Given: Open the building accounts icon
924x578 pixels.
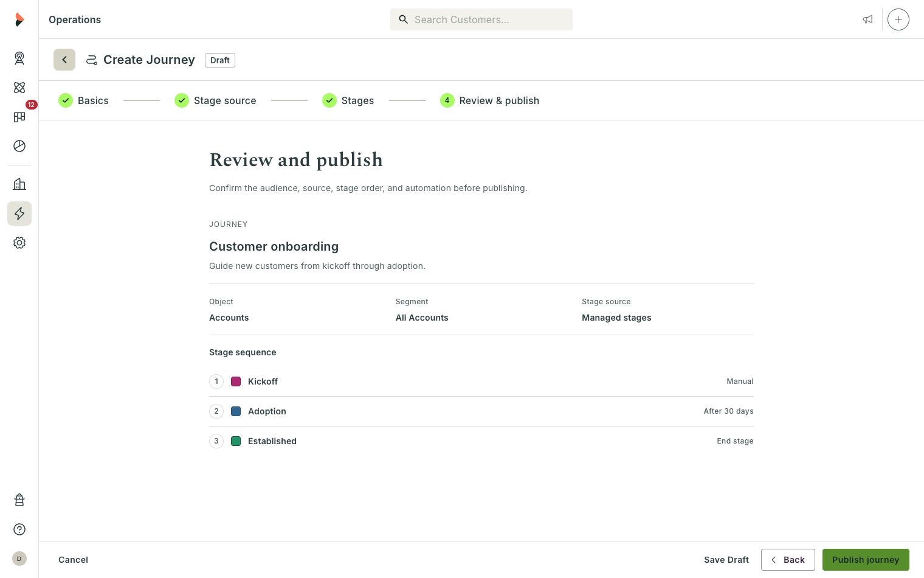Looking at the screenshot, I should (x=19, y=184).
